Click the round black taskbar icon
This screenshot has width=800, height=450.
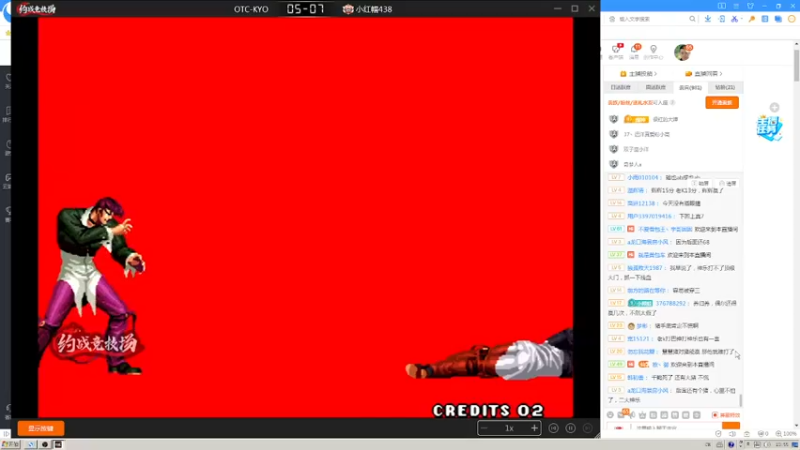point(45,445)
